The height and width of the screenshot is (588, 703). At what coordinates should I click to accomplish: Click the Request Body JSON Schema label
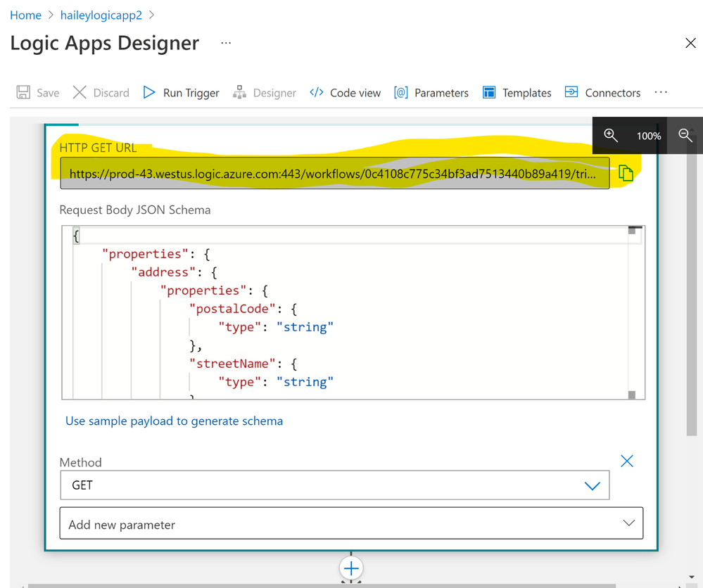[135, 210]
